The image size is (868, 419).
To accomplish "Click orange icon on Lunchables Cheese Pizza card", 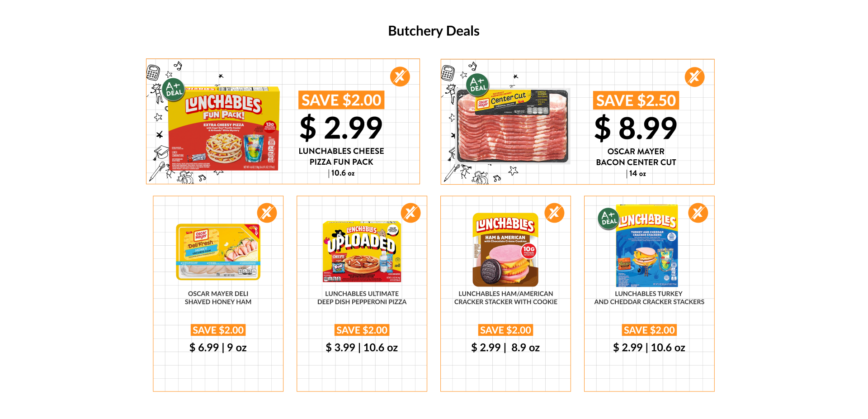I will pyautogui.click(x=400, y=77).
